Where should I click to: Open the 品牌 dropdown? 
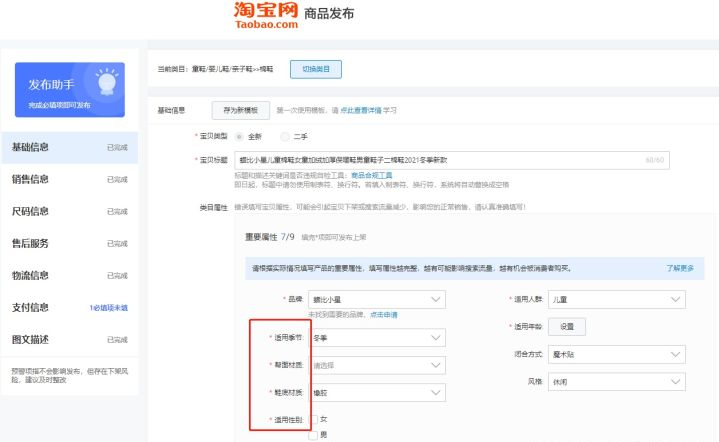[377, 299]
